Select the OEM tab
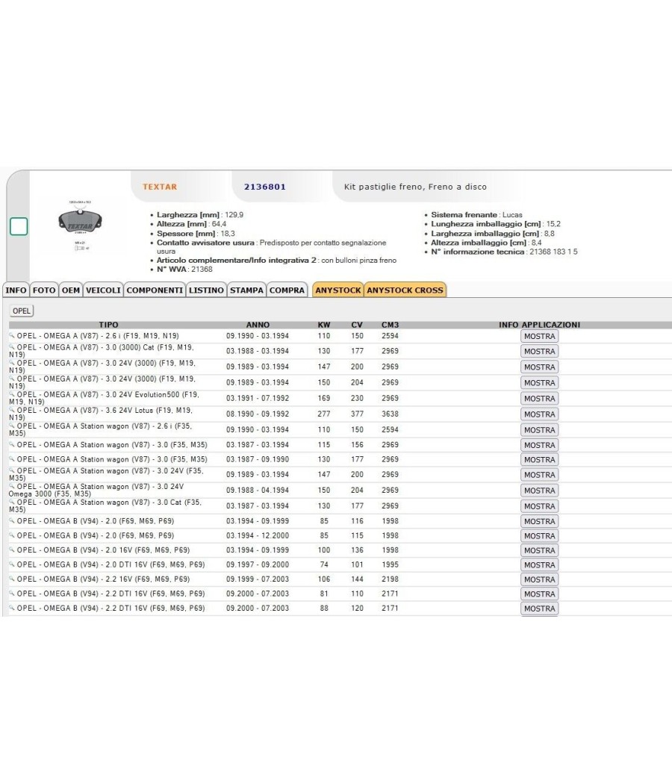This screenshot has width=672, height=784. [x=71, y=290]
